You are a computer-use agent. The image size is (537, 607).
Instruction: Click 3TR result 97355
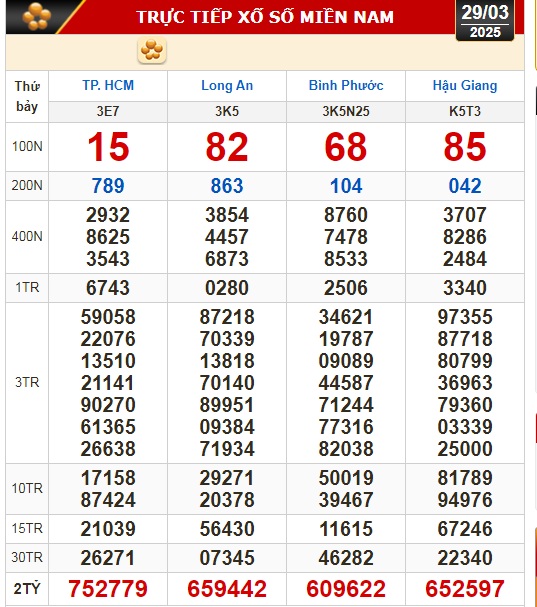[x=465, y=317]
